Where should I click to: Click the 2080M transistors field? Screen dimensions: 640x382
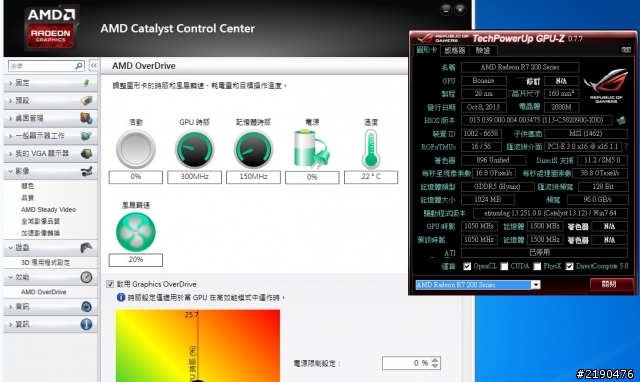tap(561, 107)
